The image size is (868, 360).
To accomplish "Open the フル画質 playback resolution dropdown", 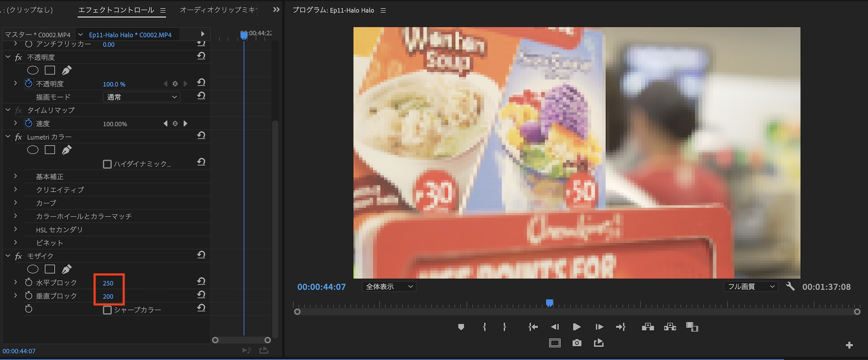I will 751,287.
